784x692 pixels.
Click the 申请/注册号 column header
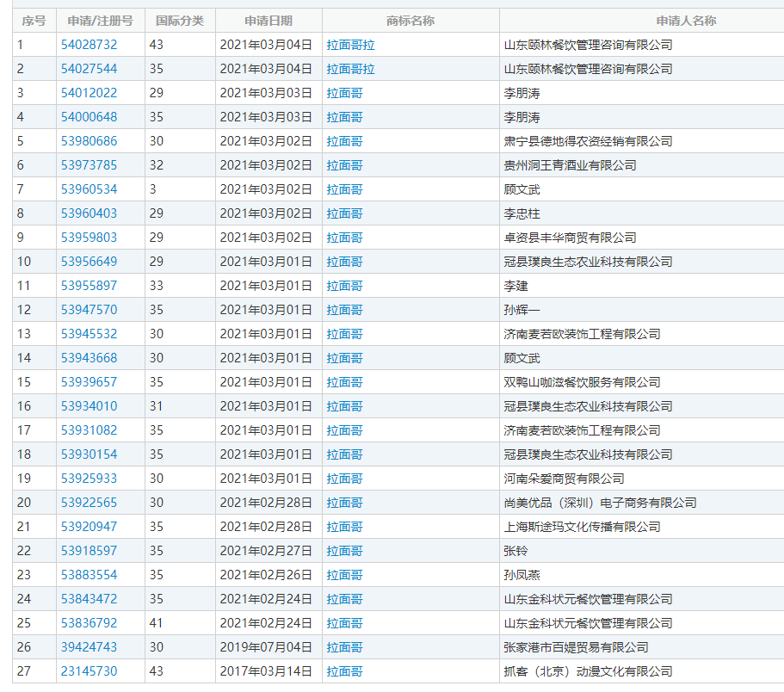click(x=100, y=21)
